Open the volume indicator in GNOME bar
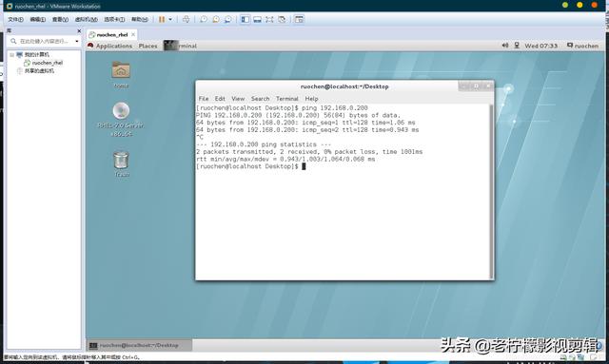 click(505, 46)
